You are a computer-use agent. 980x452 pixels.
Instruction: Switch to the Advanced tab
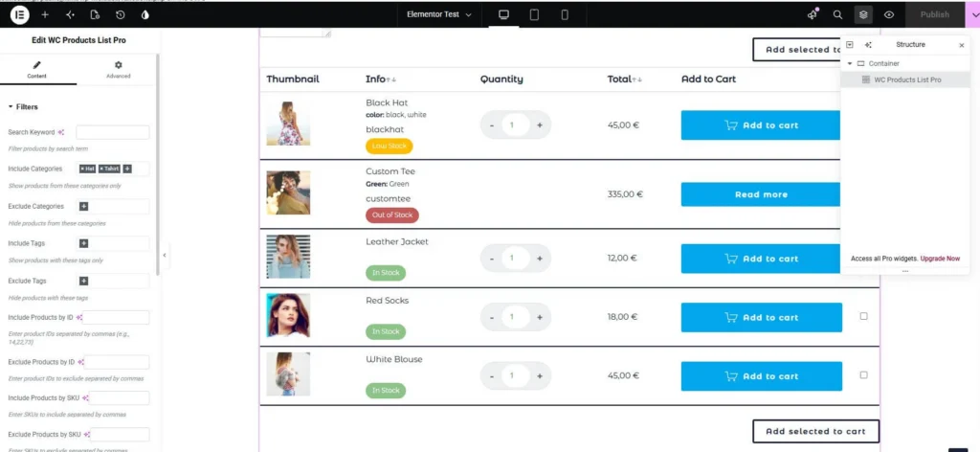click(x=118, y=69)
